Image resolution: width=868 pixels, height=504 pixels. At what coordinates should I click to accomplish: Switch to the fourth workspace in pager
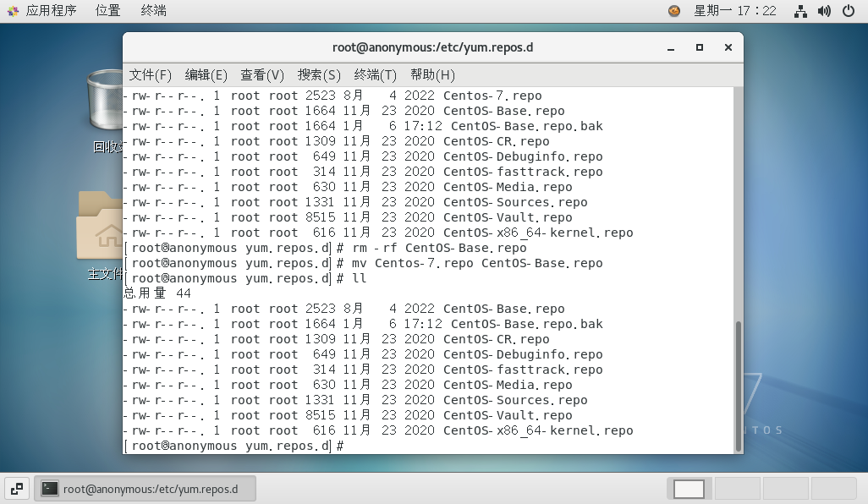[833, 489]
